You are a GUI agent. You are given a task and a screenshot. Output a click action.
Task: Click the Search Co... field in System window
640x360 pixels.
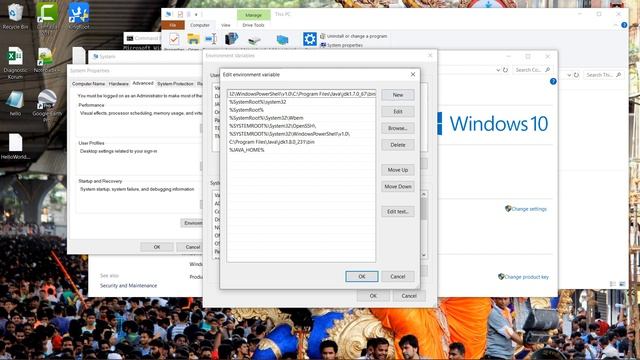click(532, 70)
